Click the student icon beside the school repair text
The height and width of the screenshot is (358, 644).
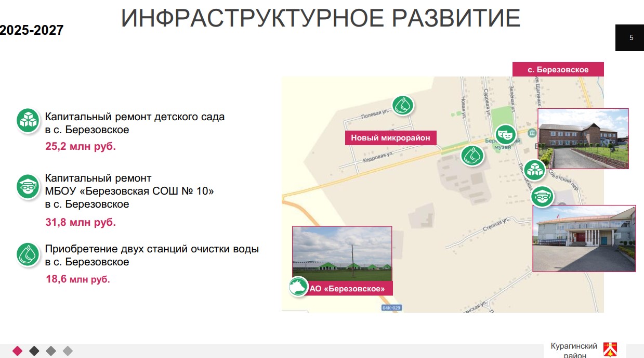tap(29, 187)
